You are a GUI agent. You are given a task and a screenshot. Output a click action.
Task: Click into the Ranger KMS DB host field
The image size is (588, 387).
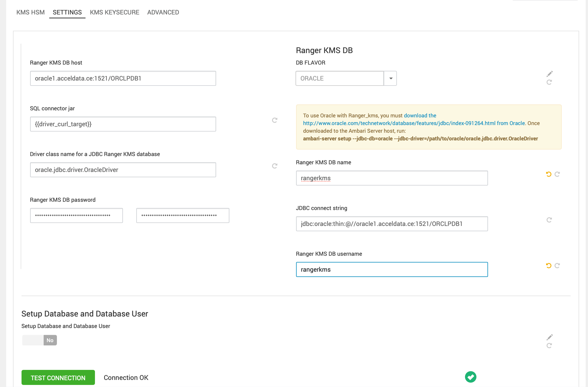[x=123, y=78]
